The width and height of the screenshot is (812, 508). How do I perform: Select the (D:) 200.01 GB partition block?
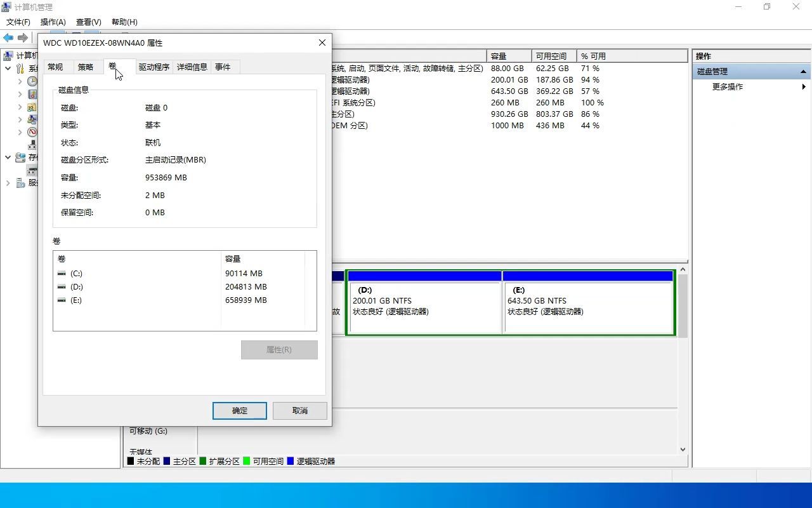[x=424, y=303]
